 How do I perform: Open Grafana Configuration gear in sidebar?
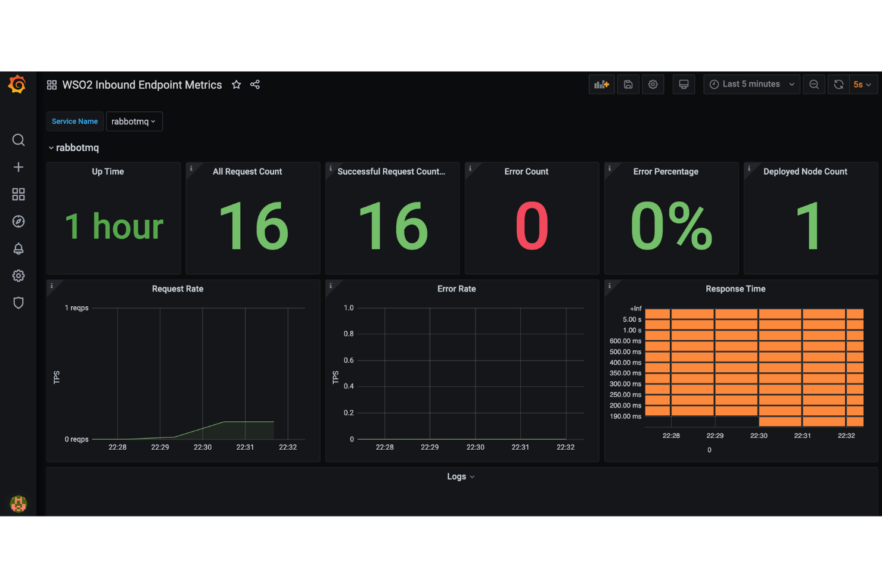pos(18,275)
